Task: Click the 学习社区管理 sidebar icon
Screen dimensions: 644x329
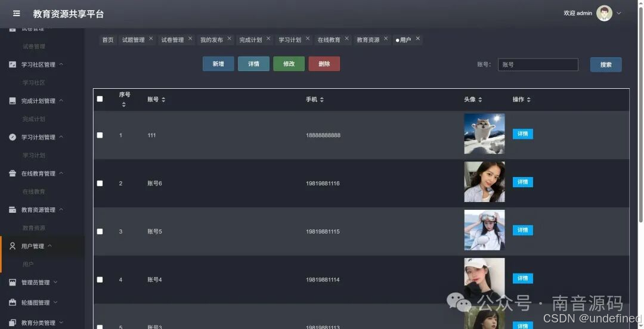Action: coord(13,64)
